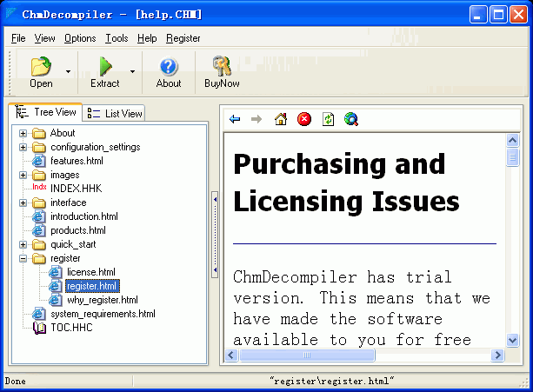This screenshot has height=392, width=533.
Task: Navigate back with left arrow
Action: tap(235, 119)
